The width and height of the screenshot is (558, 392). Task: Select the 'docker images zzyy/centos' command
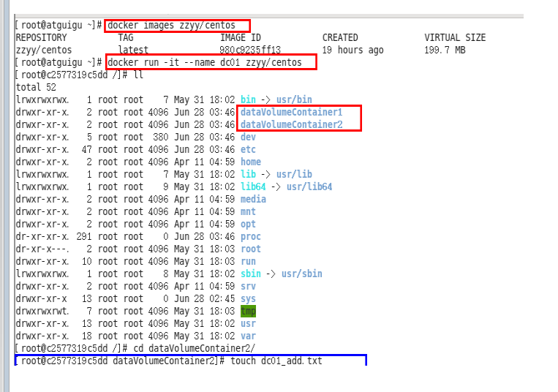click(178, 26)
